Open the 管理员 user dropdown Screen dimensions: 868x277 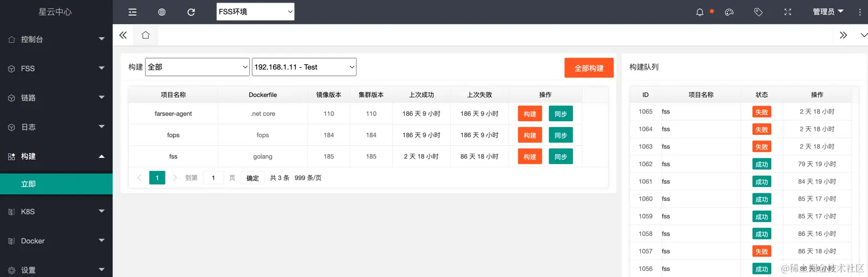click(828, 11)
